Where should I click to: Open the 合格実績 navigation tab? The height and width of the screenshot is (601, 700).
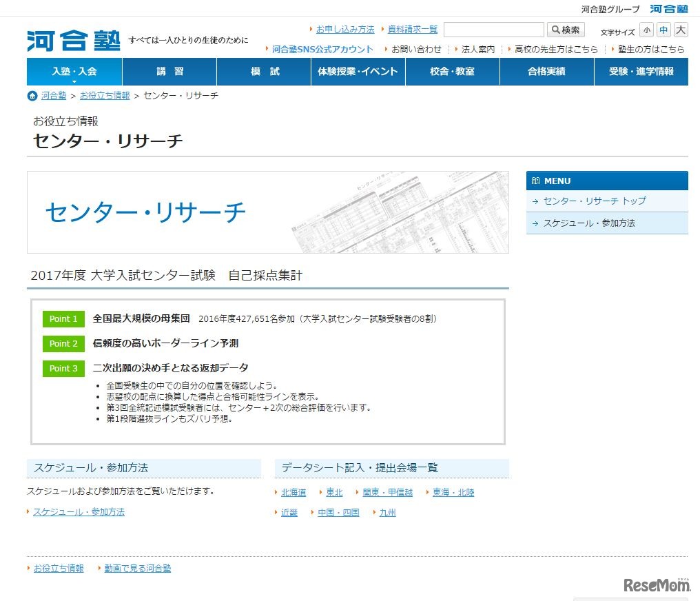point(546,72)
